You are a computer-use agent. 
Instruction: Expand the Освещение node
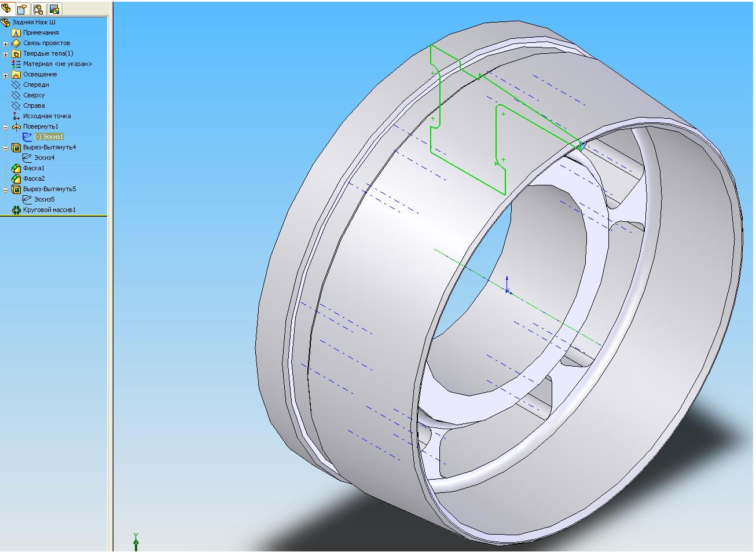[x=6, y=75]
